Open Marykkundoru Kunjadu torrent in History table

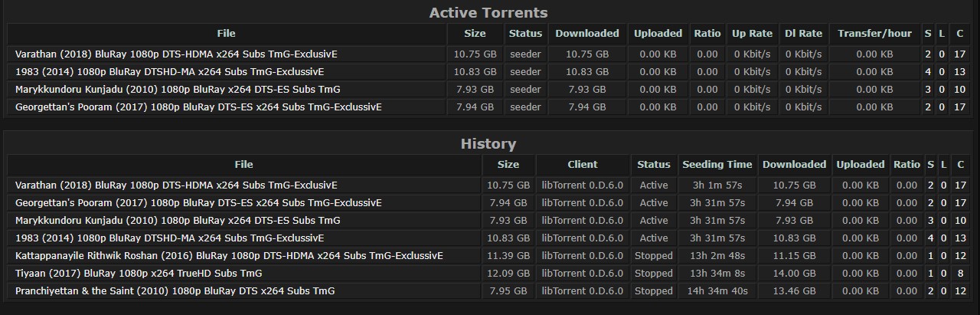(x=178, y=221)
